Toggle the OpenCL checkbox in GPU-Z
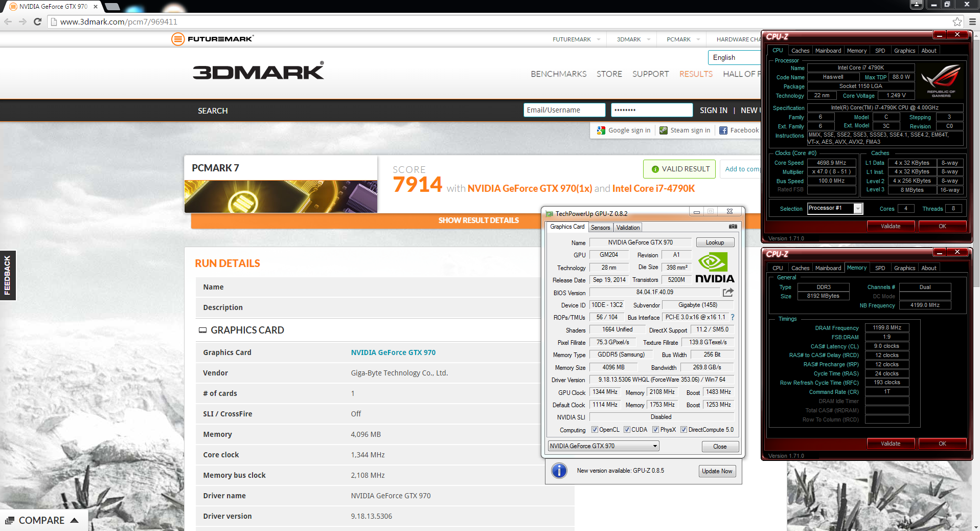The width and height of the screenshot is (980, 531). 595,430
